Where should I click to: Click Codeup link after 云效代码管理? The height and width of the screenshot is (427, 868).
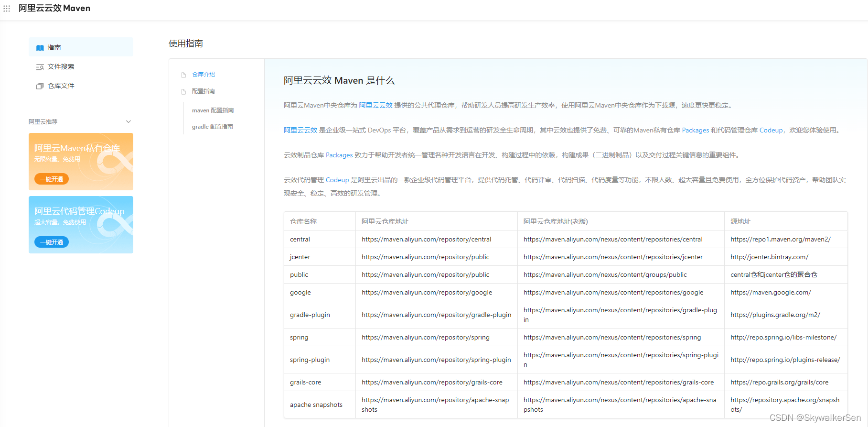click(337, 180)
